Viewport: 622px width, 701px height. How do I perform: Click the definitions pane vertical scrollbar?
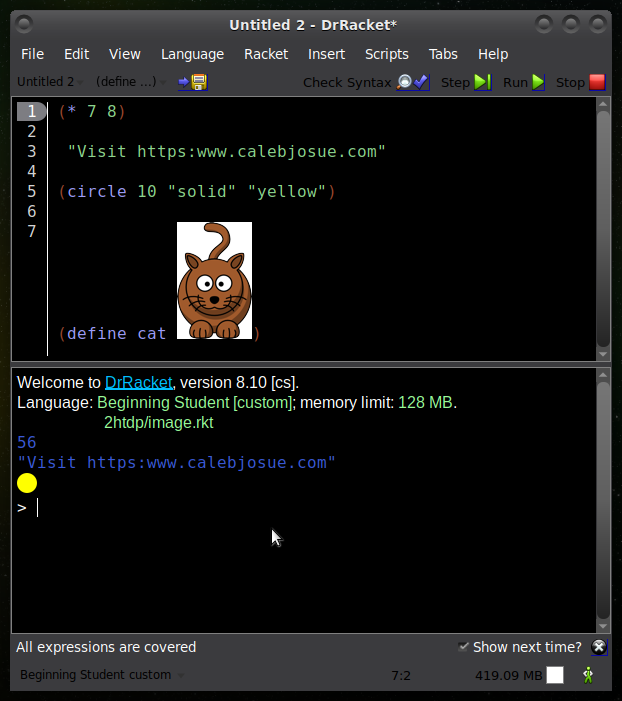[603, 228]
